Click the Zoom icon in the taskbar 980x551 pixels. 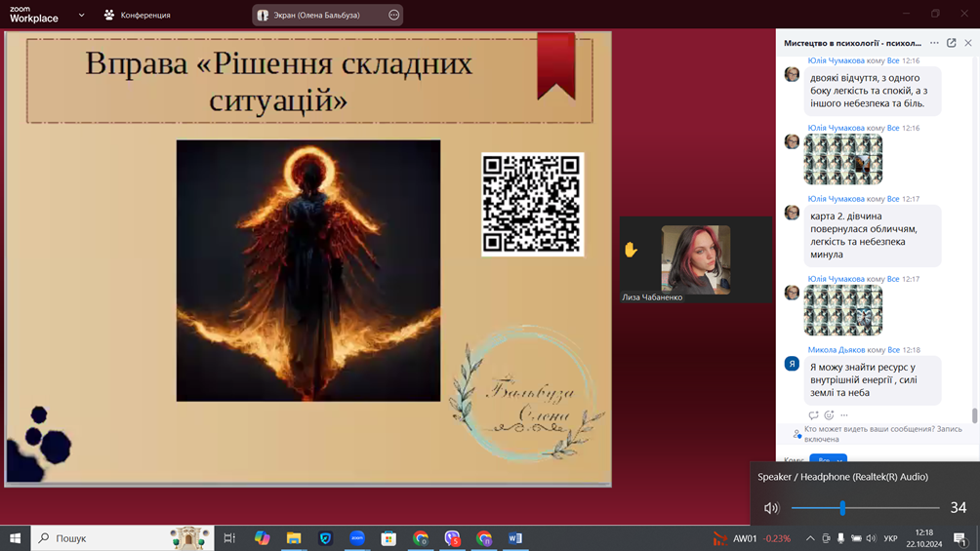pos(357,538)
